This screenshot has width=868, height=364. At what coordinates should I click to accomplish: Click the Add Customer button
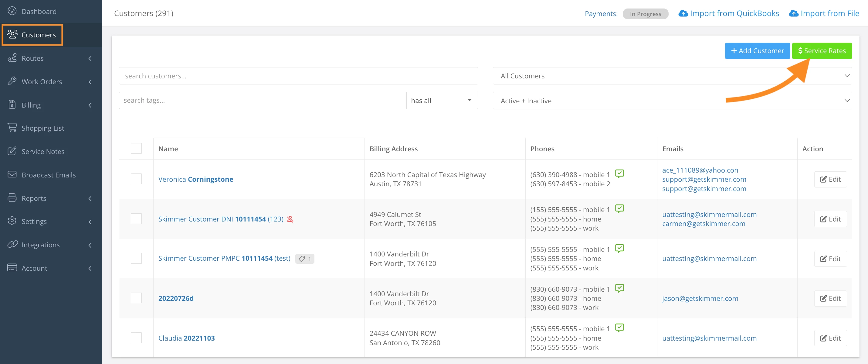click(757, 51)
